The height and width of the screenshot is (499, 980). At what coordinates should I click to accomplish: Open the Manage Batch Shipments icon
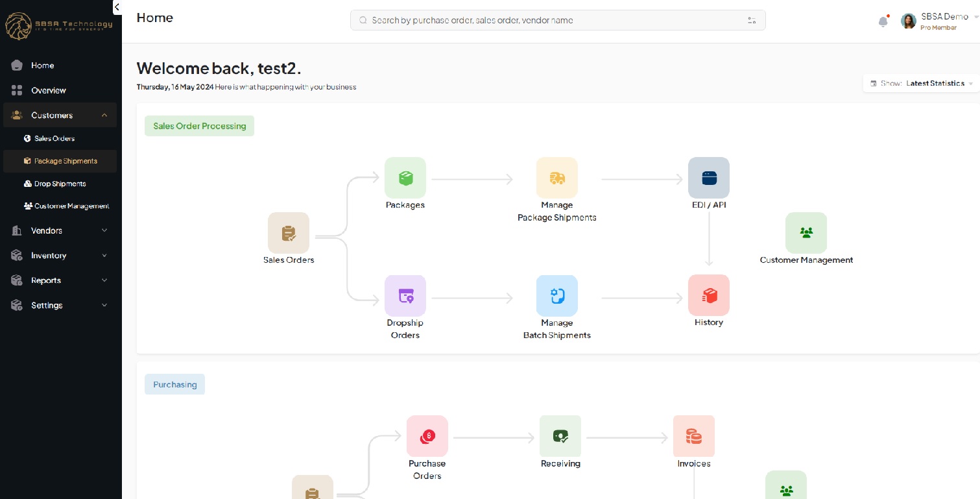(556, 295)
